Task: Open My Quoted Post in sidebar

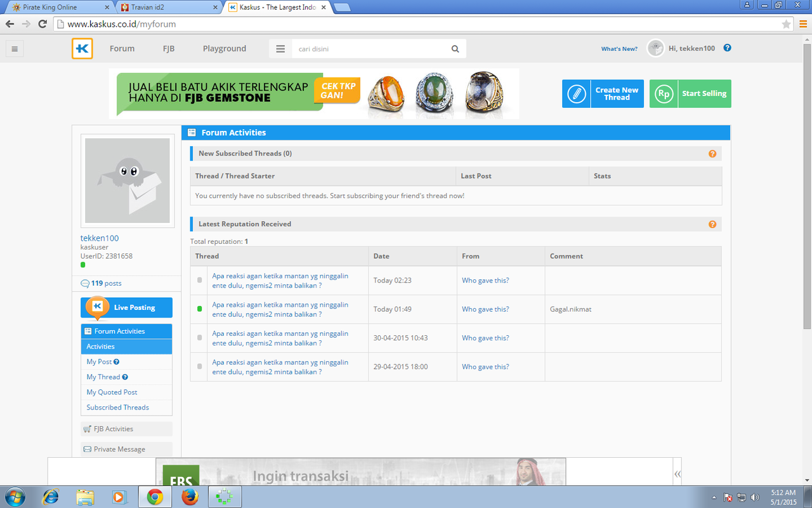Action: click(x=112, y=392)
